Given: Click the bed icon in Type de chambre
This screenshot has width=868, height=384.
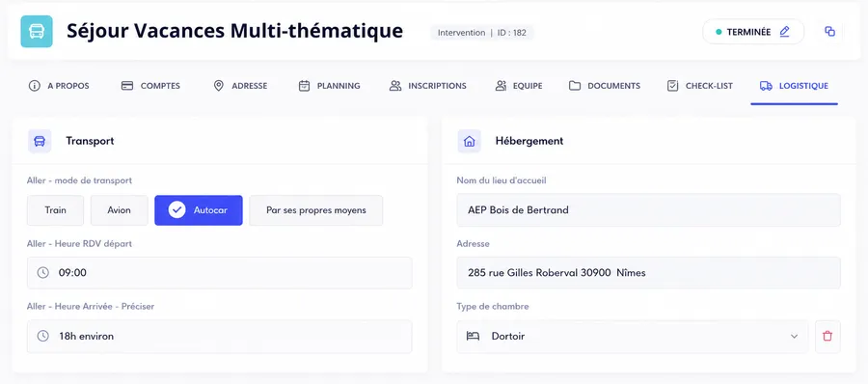Looking at the screenshot, I should (x=473, y=336).
